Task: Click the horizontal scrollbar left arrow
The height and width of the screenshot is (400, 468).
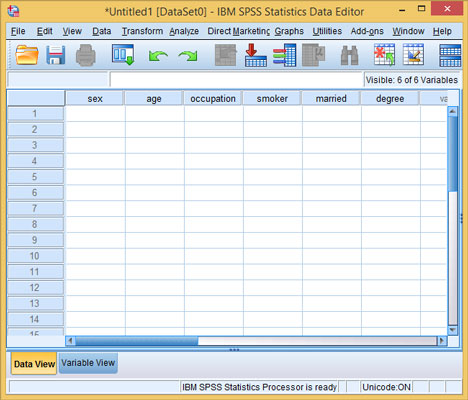Action: (x=70, y=341)
